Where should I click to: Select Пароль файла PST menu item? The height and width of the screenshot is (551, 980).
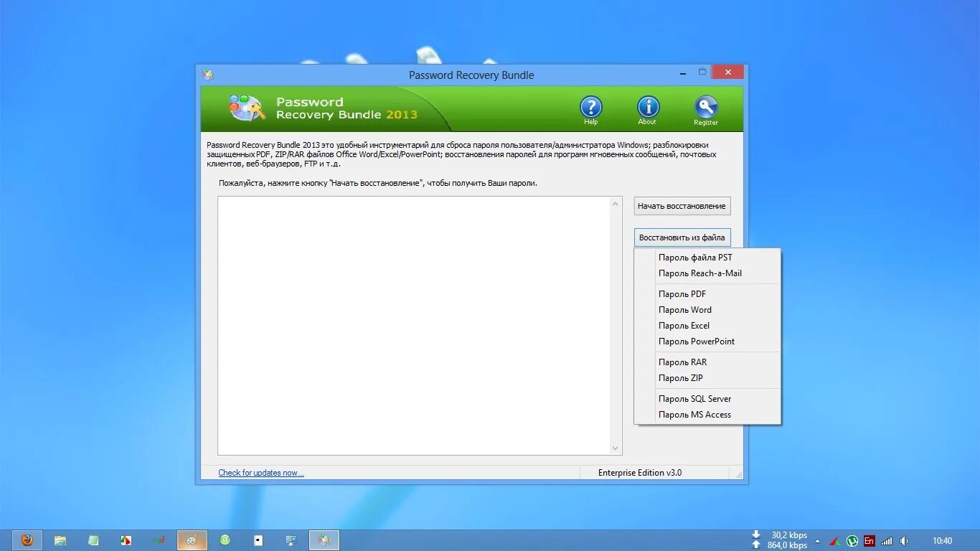click(707, 258)
